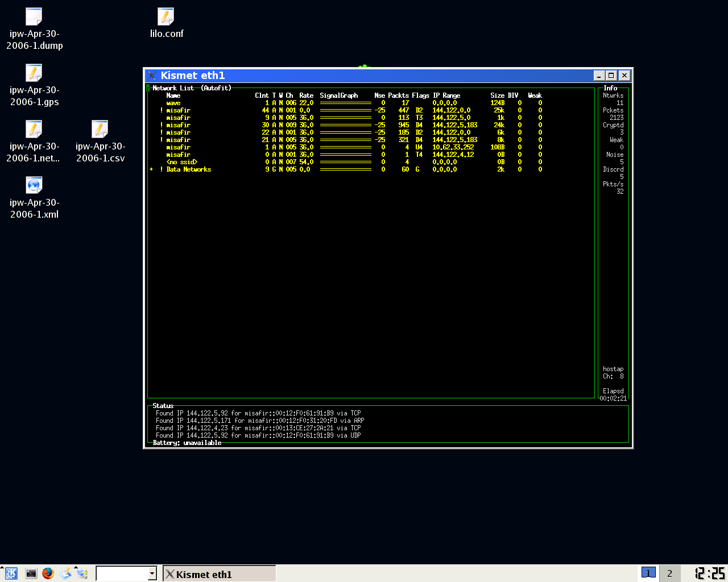Expand the Data Networks group plus sign

151,169
